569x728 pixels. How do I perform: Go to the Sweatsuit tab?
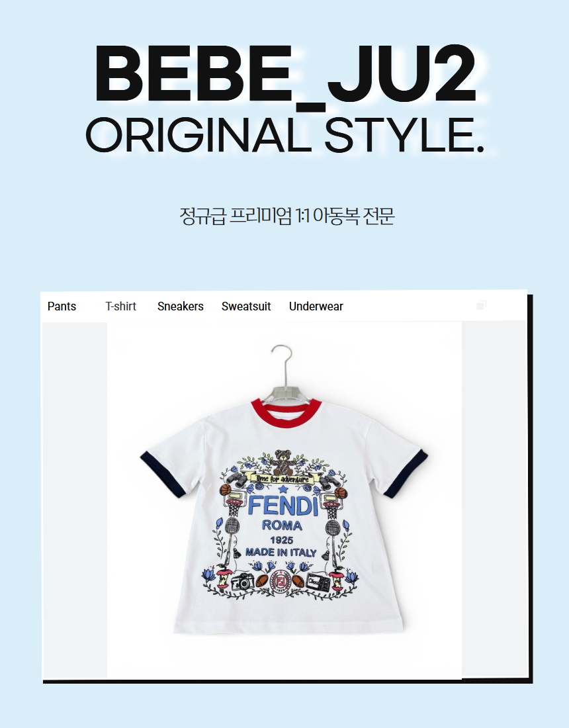pyautogui.click(x=246, y=306)
